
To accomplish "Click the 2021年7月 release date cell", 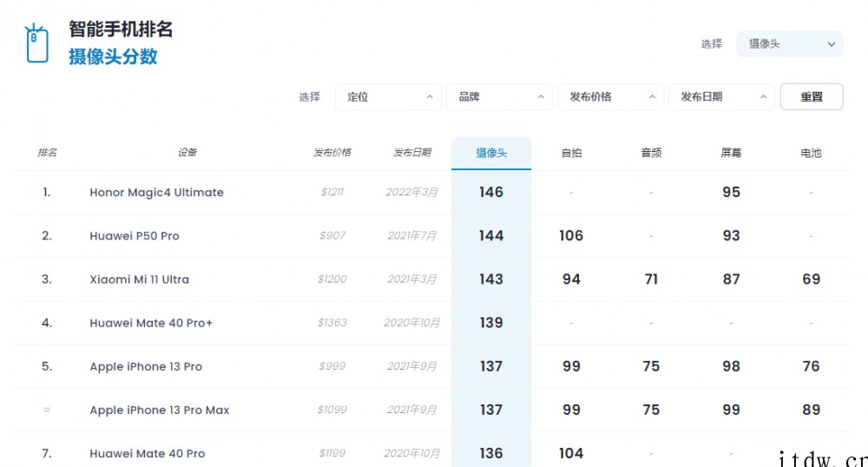I will [411, 236].
